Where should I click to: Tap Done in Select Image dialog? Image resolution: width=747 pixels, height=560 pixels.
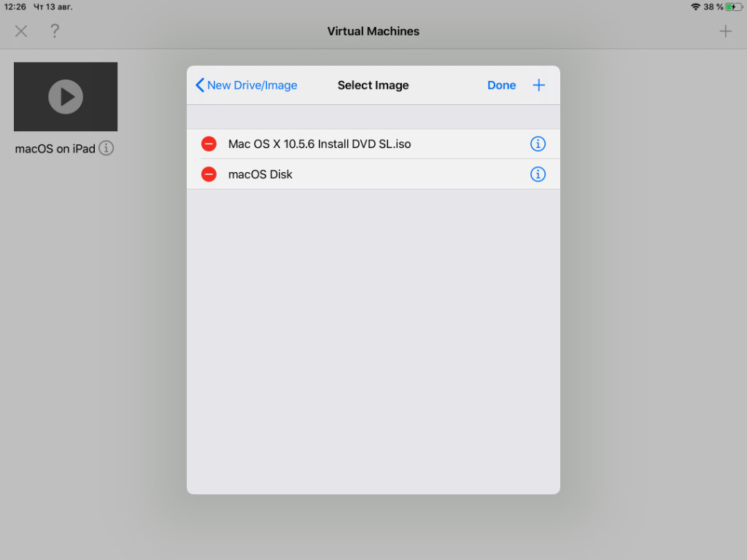501,85
